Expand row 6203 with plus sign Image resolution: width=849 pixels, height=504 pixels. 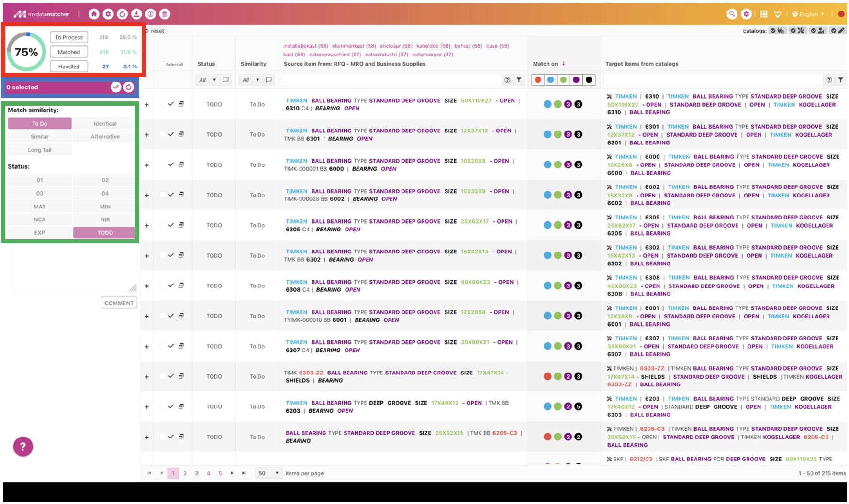coord(147,407)
